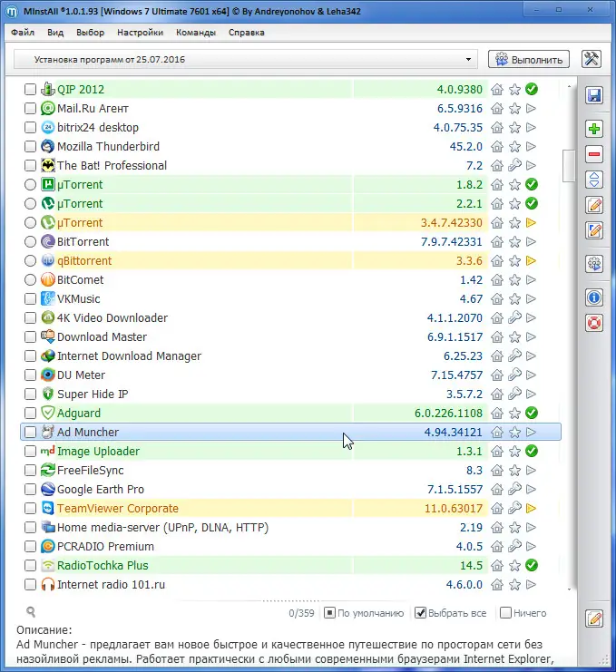Click the red minus remove icon

click(595, 154)
